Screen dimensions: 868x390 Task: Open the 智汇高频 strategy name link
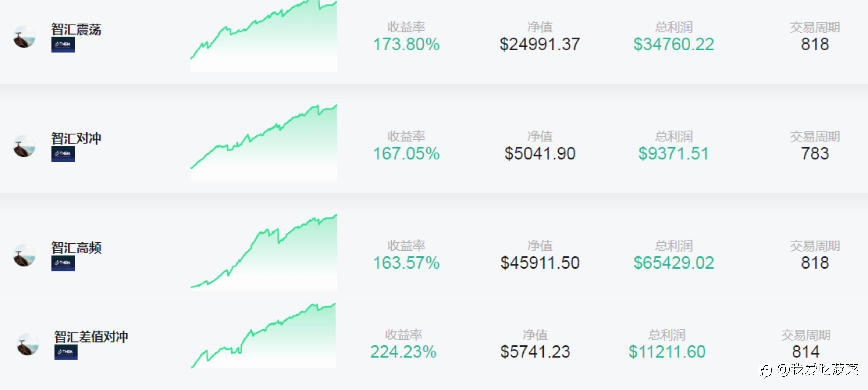(x=76, y=247)
